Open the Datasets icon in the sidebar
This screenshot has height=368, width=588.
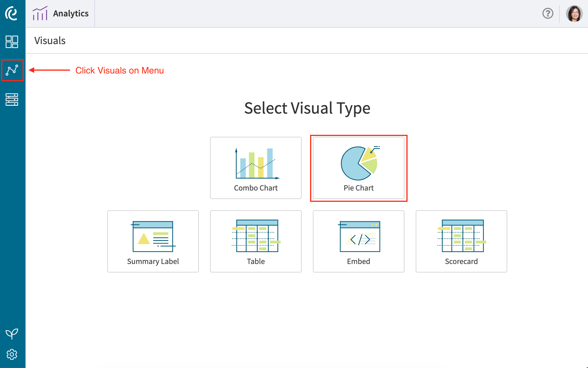coord(12,99)
